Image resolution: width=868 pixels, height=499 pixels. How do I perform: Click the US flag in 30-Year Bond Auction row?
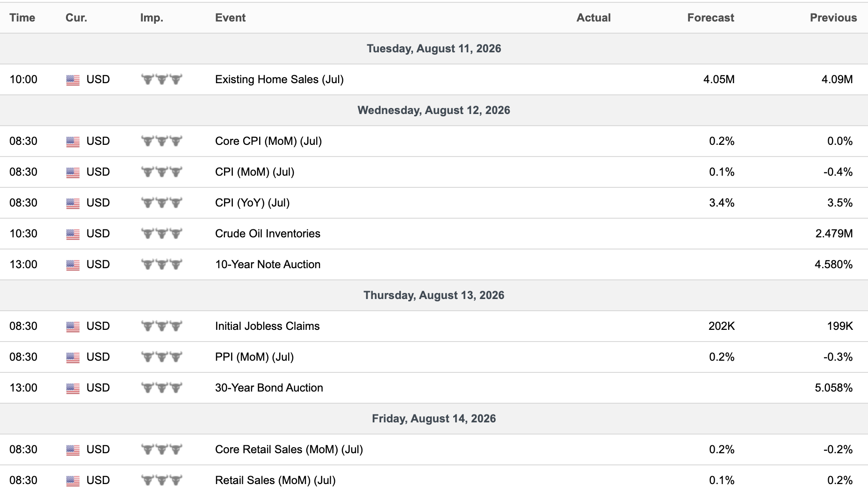(x=73, y=388)
